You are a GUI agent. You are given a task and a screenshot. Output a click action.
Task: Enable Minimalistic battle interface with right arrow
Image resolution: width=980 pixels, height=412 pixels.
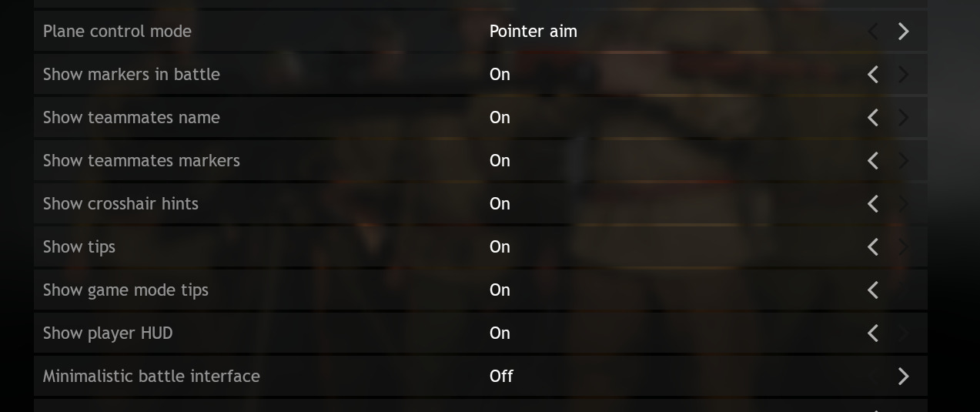point(903,377)
